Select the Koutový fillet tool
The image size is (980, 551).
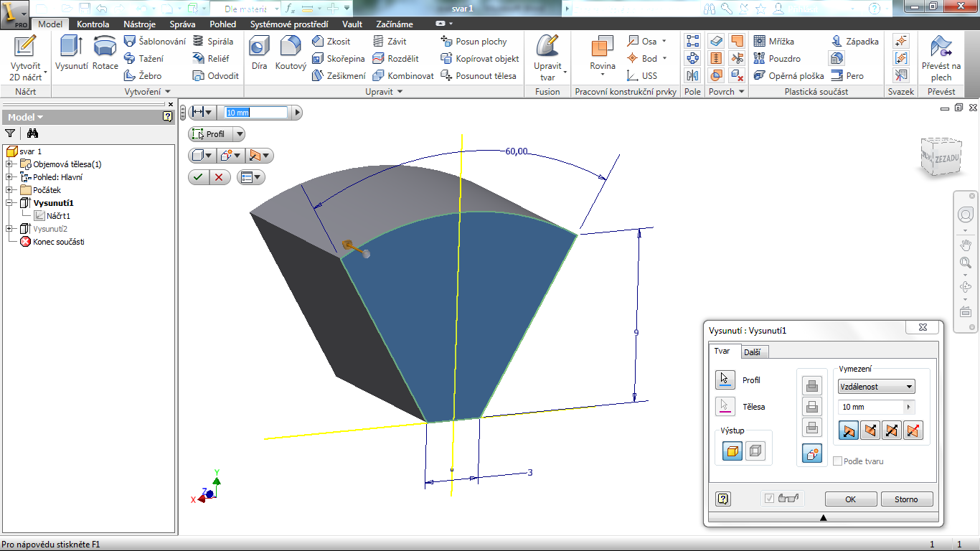(291, 52)
